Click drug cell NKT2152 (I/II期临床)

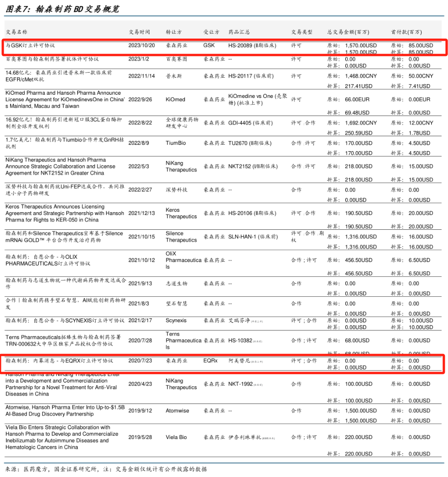click(x=253, y=166)
